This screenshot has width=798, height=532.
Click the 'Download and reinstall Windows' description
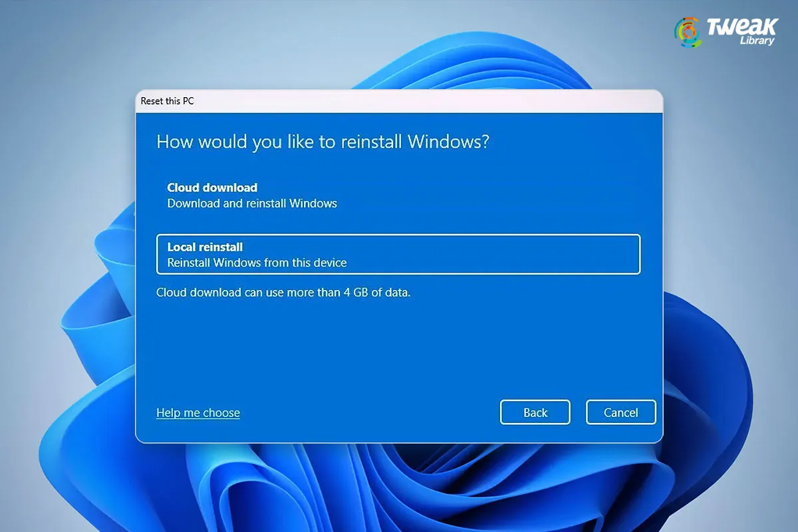[251, 203]
